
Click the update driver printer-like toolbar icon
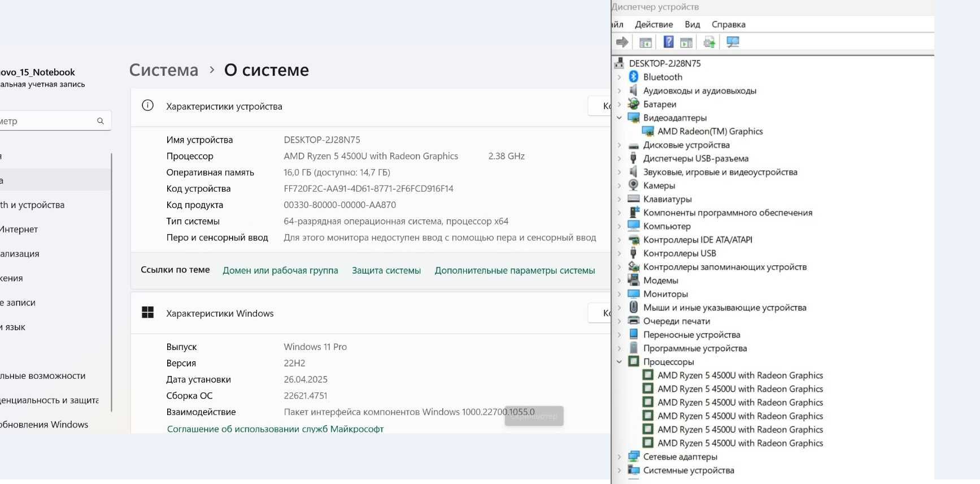(x=709, y=42)
